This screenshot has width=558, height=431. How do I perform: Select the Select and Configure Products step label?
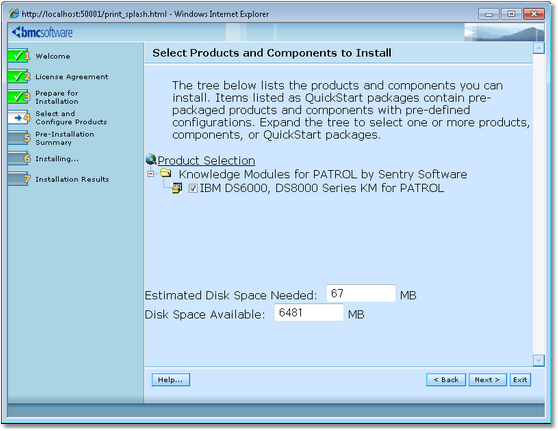coord(71,118)
